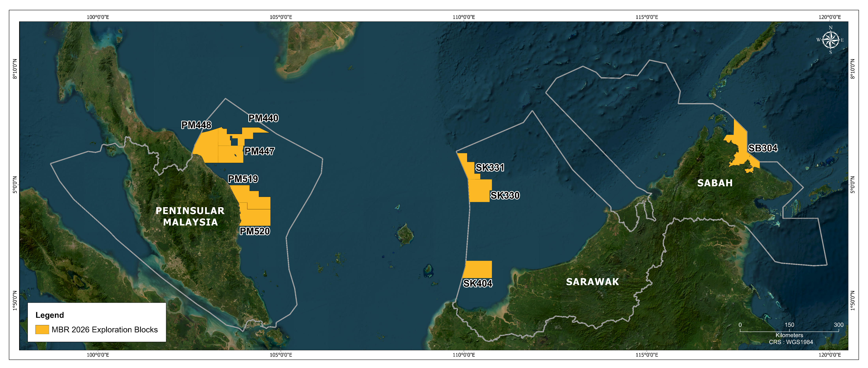
Task: Click the PM448 block label
Action: tap(196, 125)
